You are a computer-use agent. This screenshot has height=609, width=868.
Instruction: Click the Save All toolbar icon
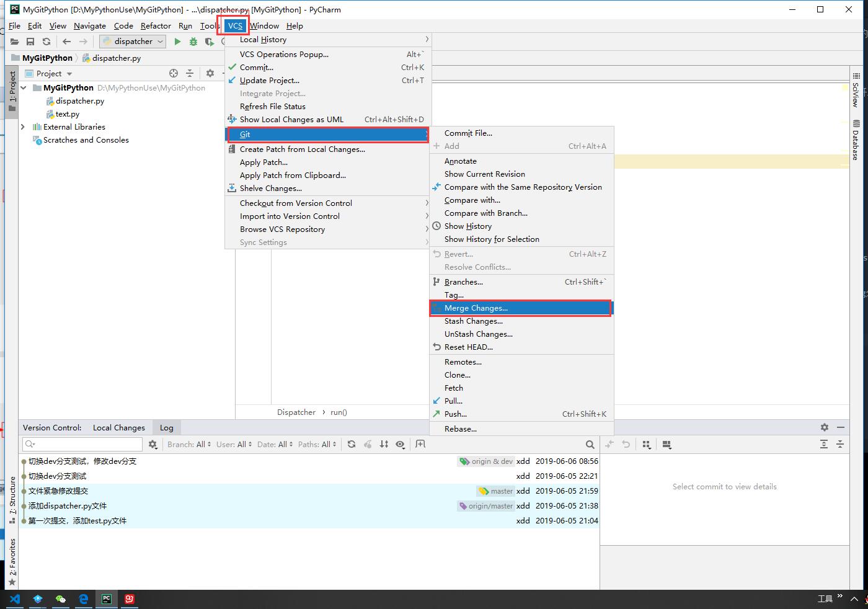[x=30, y=42]
